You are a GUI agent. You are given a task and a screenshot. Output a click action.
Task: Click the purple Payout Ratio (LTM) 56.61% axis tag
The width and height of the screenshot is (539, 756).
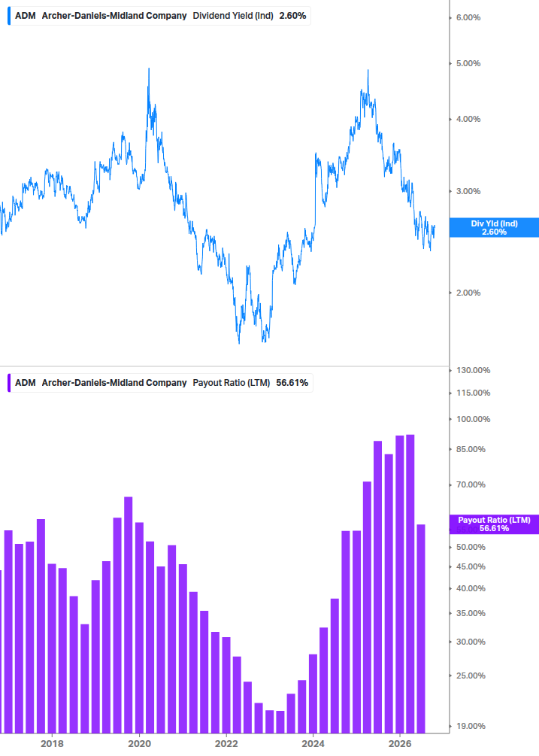coord(494,524)
